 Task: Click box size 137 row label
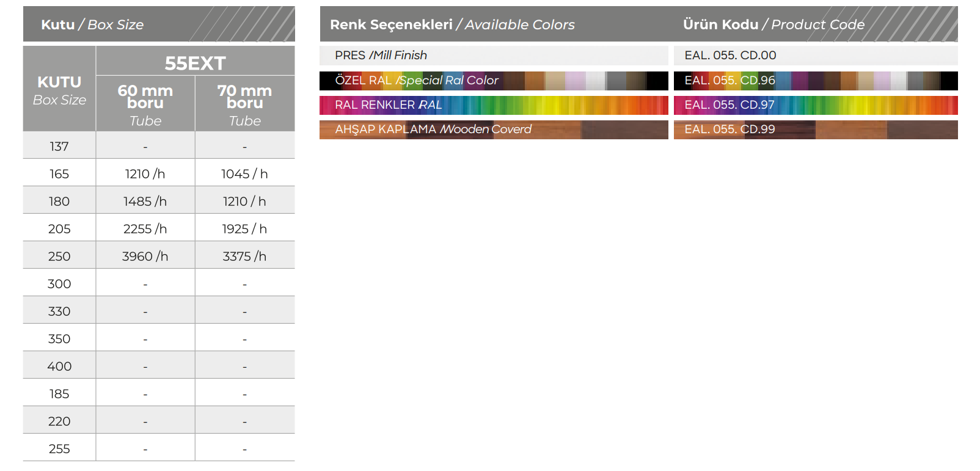point(59,147)
